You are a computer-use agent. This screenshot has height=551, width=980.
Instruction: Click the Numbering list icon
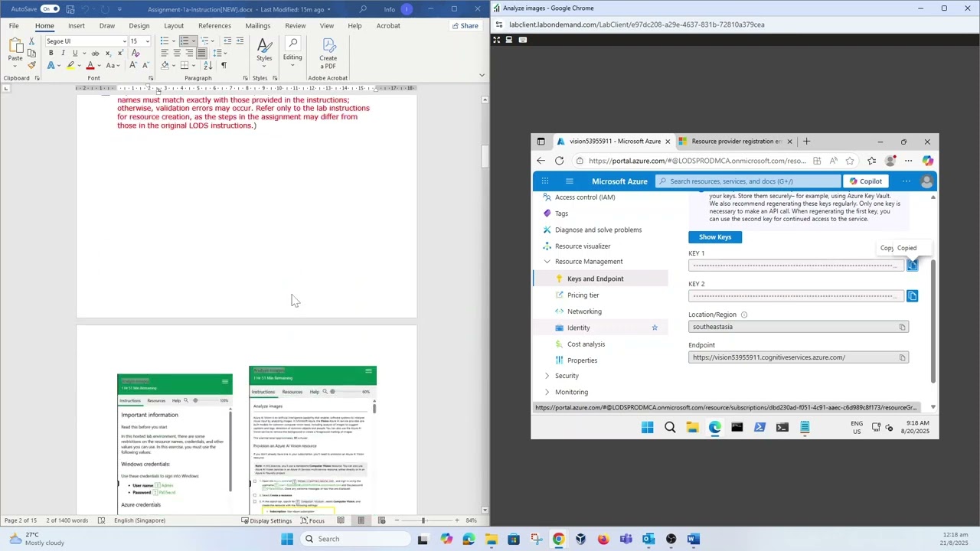185,41
